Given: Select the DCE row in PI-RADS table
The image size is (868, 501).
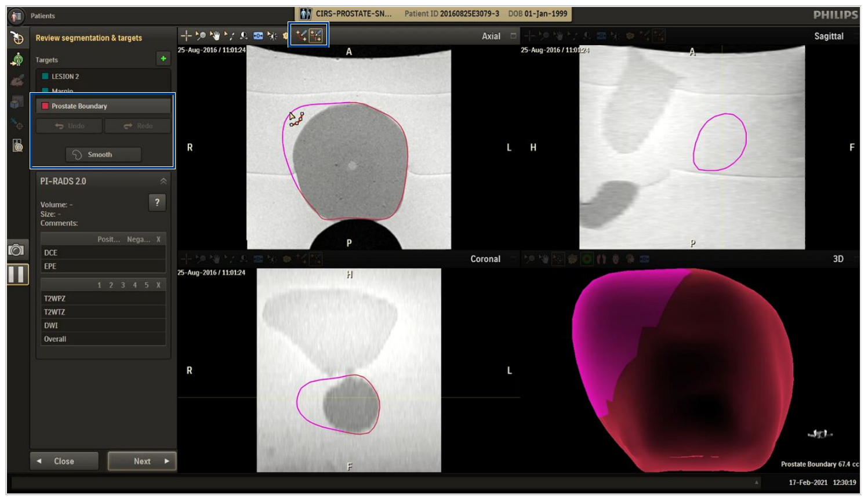Looking at the screenshot, I should pos(103,253).
